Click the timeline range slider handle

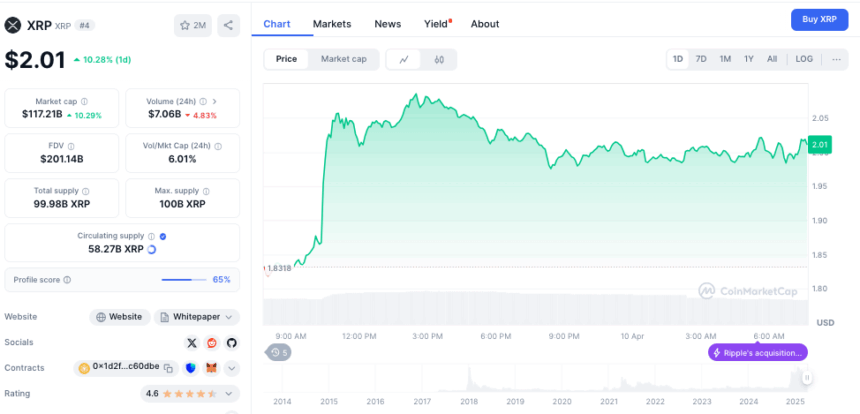click(x=807, y=378)
